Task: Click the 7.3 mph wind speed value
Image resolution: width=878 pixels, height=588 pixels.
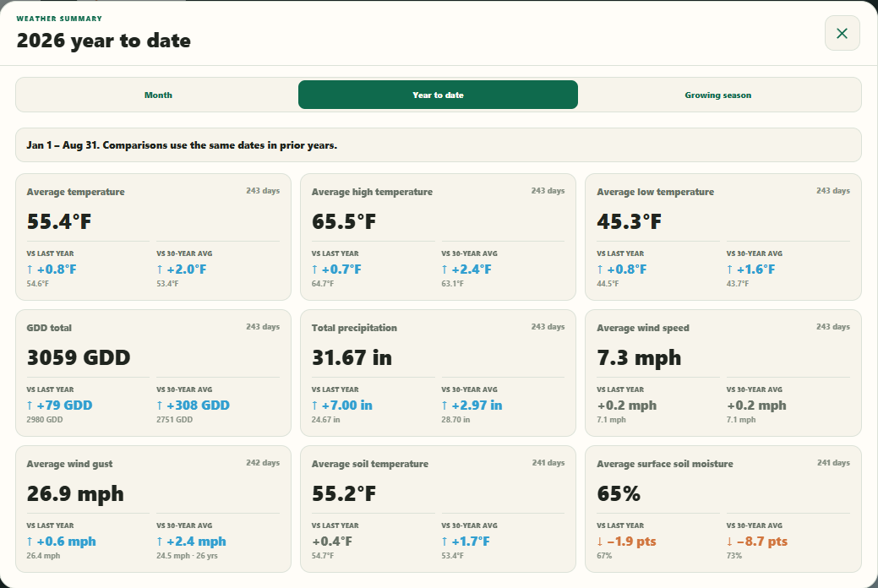Action: tap(639, 358)
